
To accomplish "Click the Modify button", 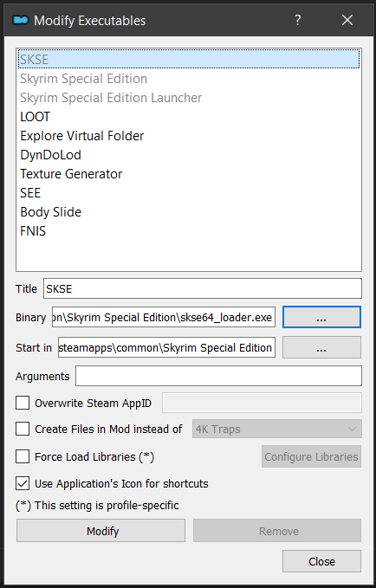I will [101, 531].
